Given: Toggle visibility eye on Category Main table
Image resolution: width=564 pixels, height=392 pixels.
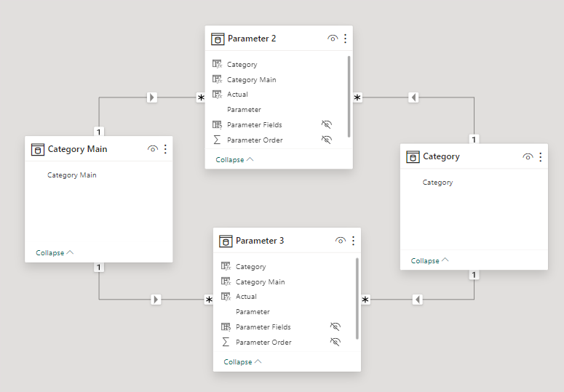Looking at the screenshot, I should 153,149.
